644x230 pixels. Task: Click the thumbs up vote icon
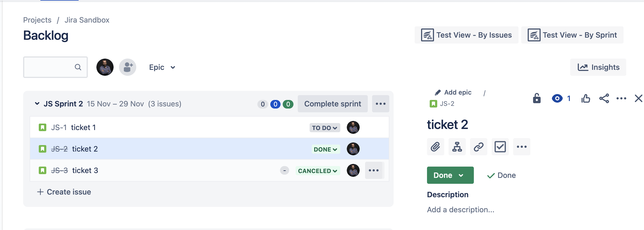[586, 98]
